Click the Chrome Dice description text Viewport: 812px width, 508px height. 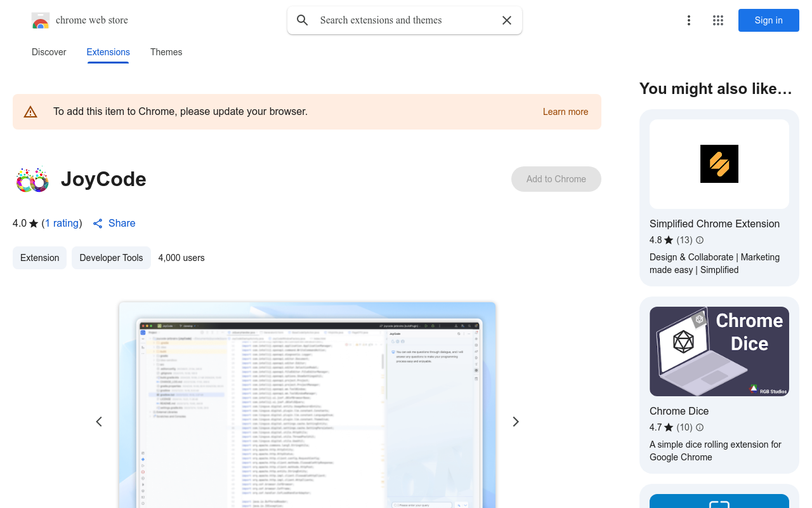(716, 451)
